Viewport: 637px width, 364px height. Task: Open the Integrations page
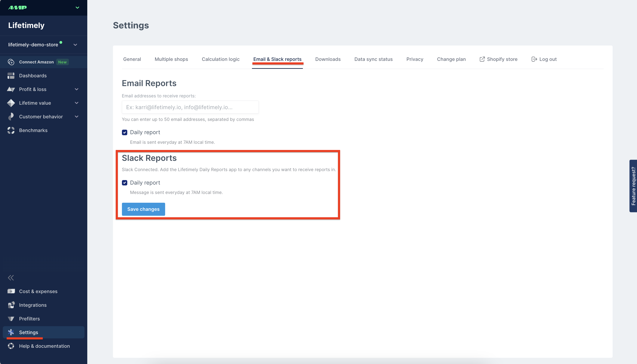click(x=33, y=305)
